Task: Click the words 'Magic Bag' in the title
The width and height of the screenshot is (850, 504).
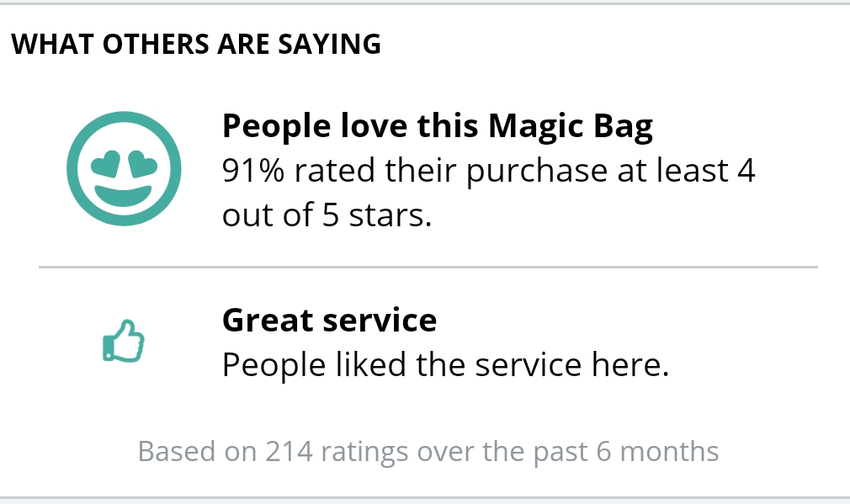Action: [x=571, y=127]
